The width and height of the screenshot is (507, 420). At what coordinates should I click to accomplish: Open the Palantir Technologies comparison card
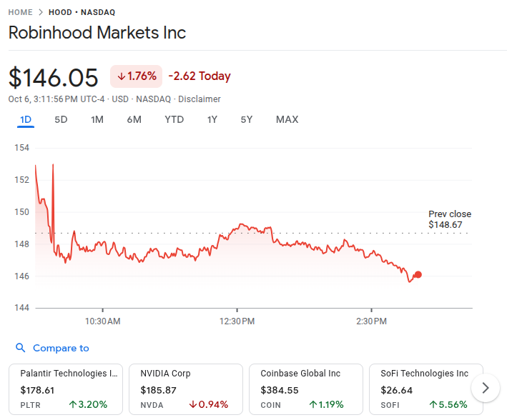(66, 389)
